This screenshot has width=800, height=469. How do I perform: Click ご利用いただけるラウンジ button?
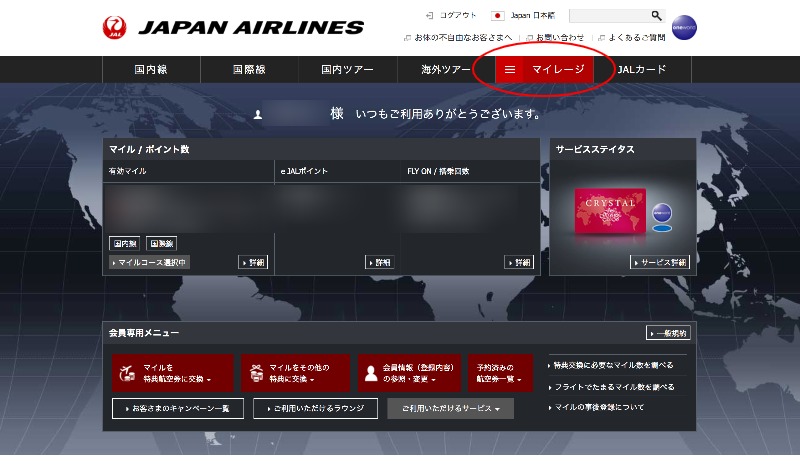click(x=315, y=408)
